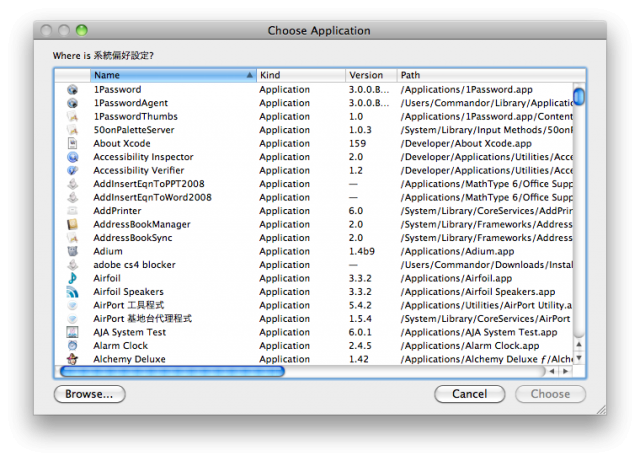Select Accessibility Verifier in the list
The height and width of the screenshot is (461, 640).
(x=139, y=170)
